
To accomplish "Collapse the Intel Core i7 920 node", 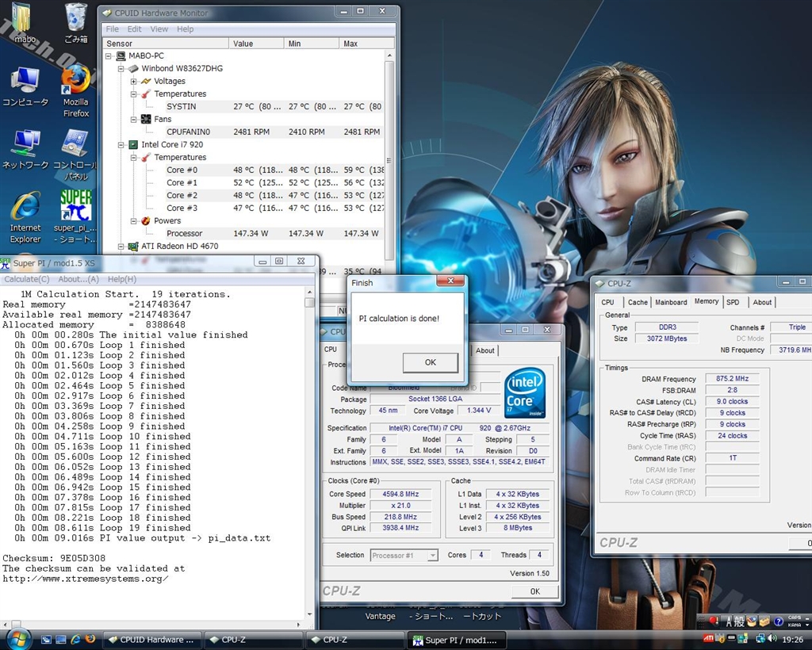I will (121, 144).
